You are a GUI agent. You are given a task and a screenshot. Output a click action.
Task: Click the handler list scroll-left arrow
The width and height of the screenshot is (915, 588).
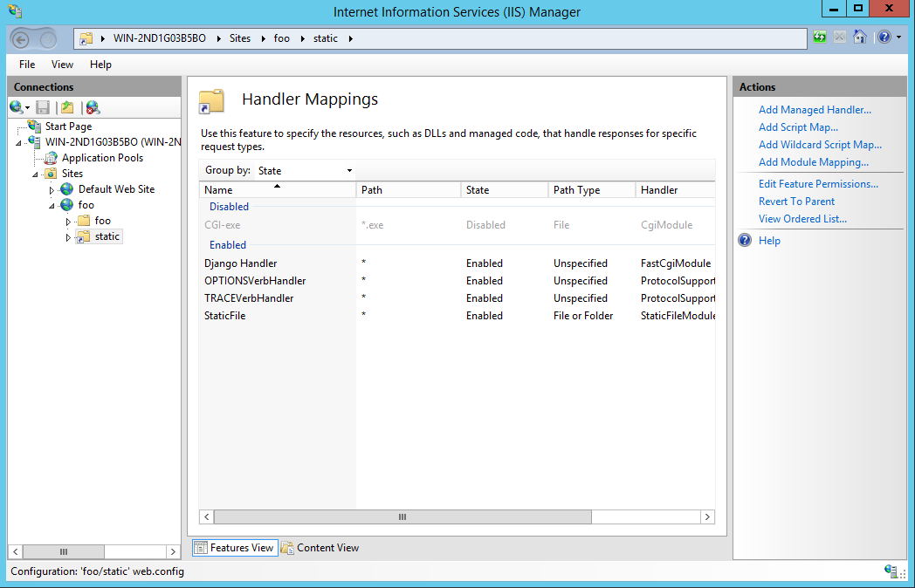(207, 516)
